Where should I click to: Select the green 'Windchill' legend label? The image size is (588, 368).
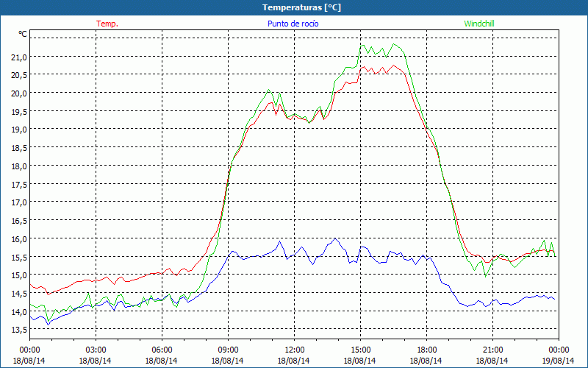click(479, 24)
